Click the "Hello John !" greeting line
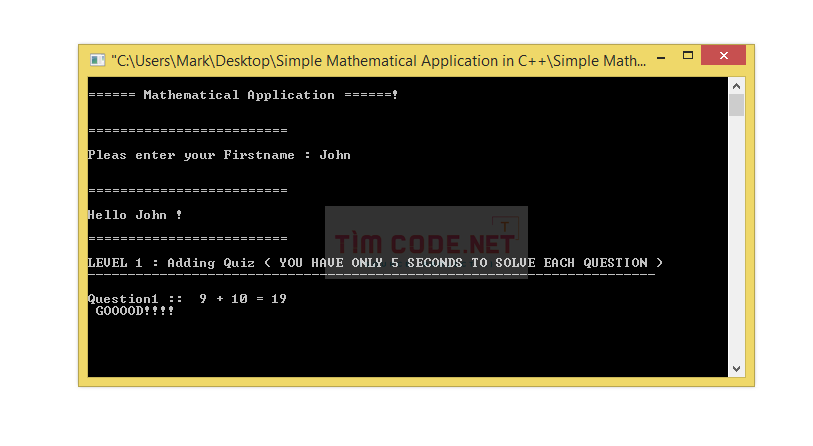The height and width of the screenshot is (446, 813). pos(135,215)
